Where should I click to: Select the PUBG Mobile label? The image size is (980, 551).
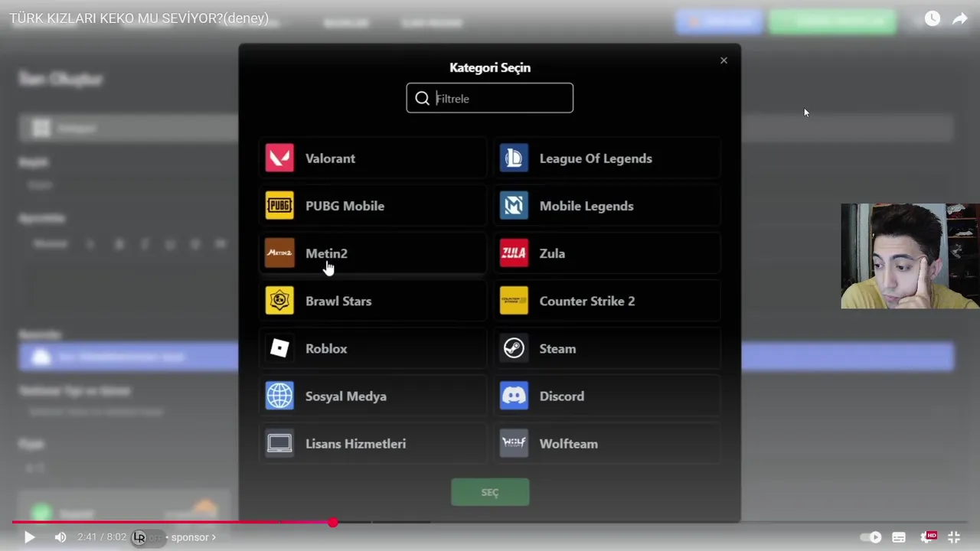[345, 206]
